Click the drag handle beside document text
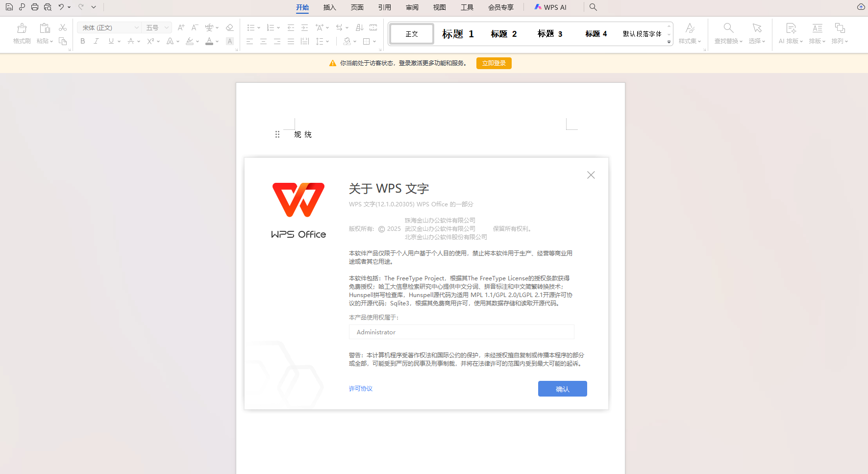 pyautogui.click(x=277, y=134)
